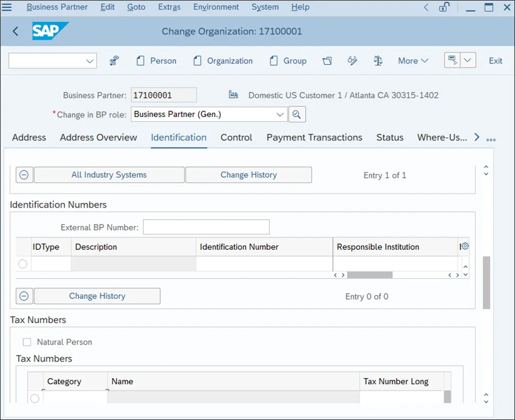The height and width of the screenshot is (420, 515).
Task: Click the open business partner folder icon
Action: pos(327,61)
